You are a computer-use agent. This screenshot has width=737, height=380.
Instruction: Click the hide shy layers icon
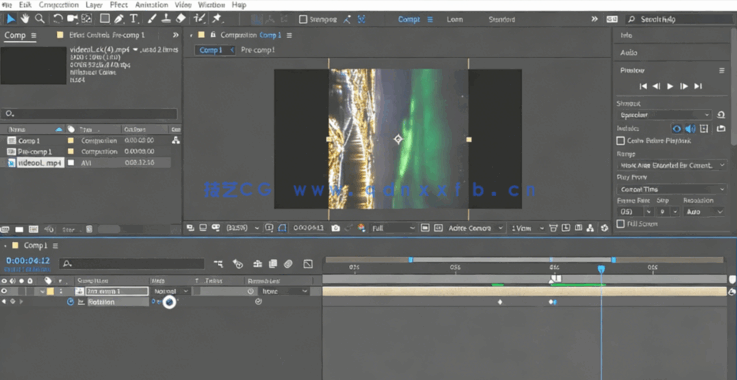point(257,264)
